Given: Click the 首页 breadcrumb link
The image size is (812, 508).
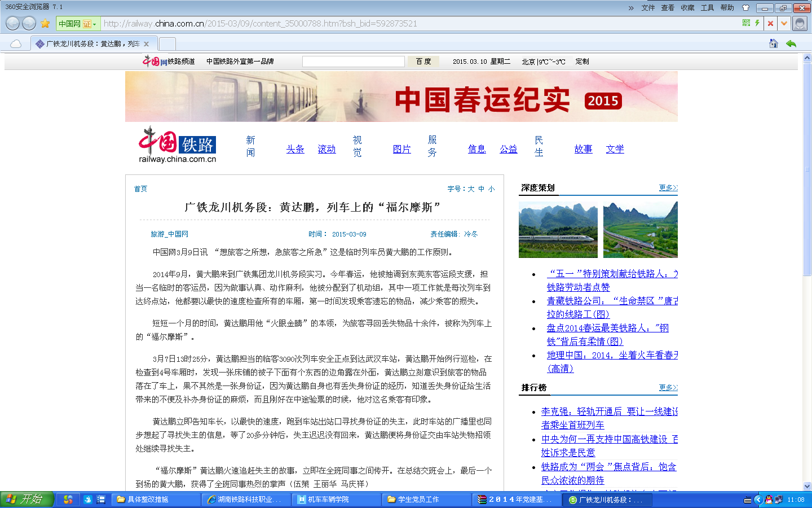Looking at the screenshot, I should (140, 189).
